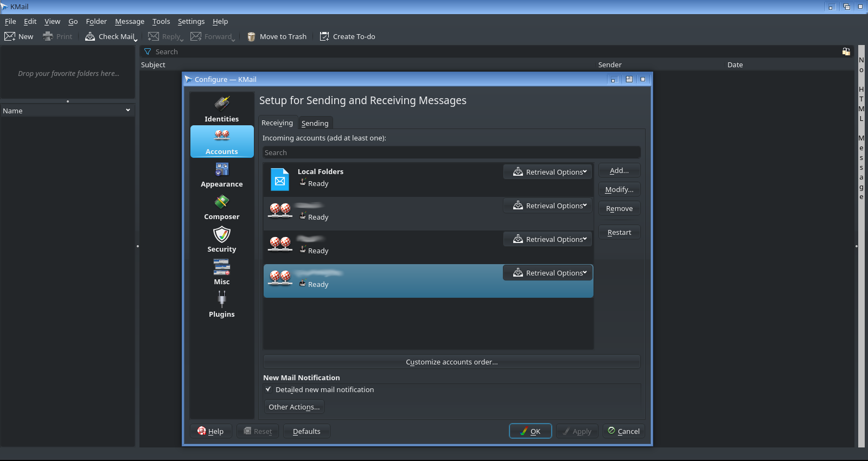This screenshot has height=461, width=868.
Task: Open Retrieval Options for Local Folders
Action: click(548, 172)
